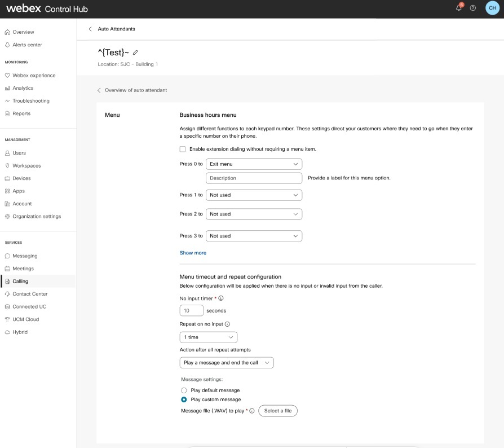
Task: Click the Calling phone icon
Action: [x=7, y=282]
